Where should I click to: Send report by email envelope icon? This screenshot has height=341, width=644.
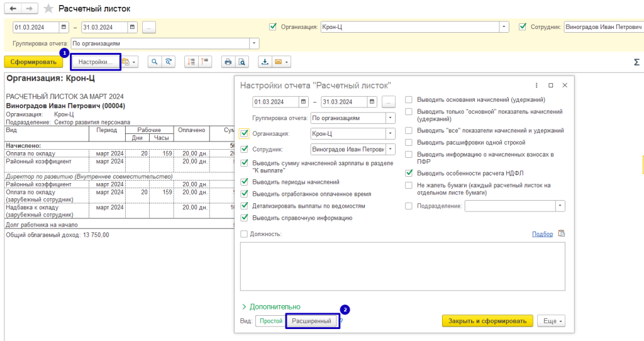pyautogui.click(x=278, y=62)
